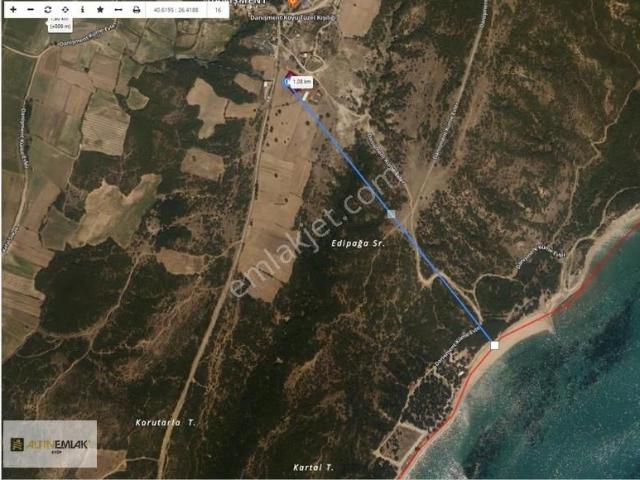
Task: Click the crosshair locate icon
Action: click(x=65, y=9)
